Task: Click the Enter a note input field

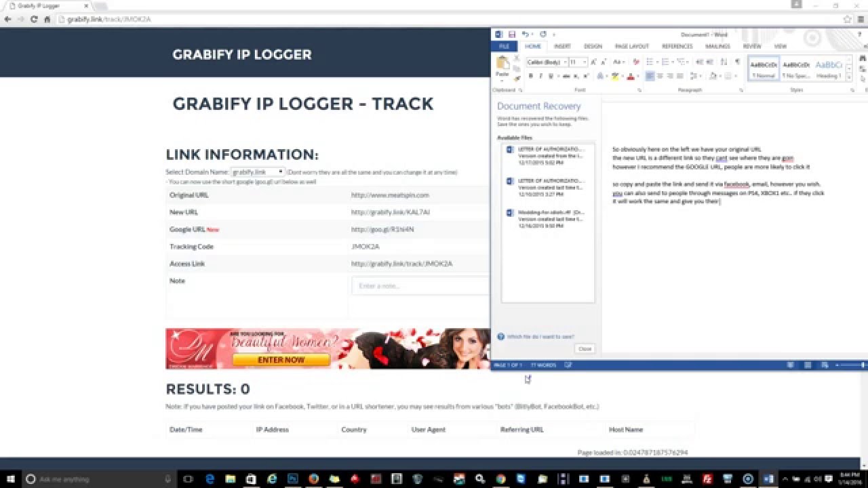Action: pyautogui.click(x=420, y=285)
